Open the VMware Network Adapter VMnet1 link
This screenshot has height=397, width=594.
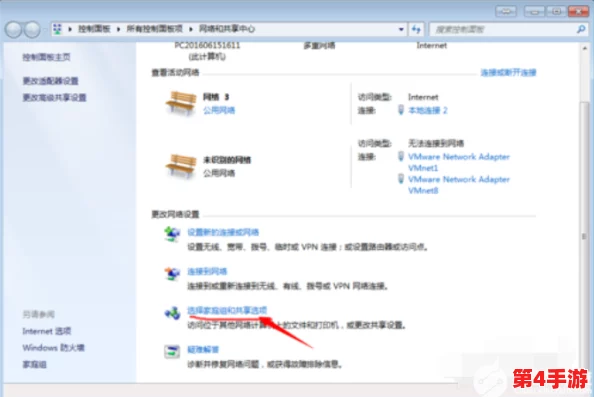459,162
